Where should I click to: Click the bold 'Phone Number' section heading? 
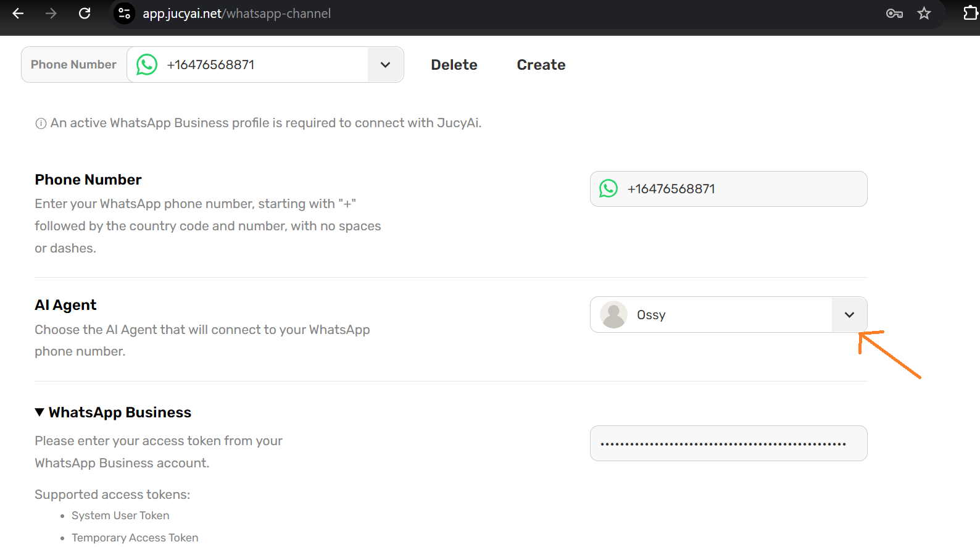click(88, 180)
